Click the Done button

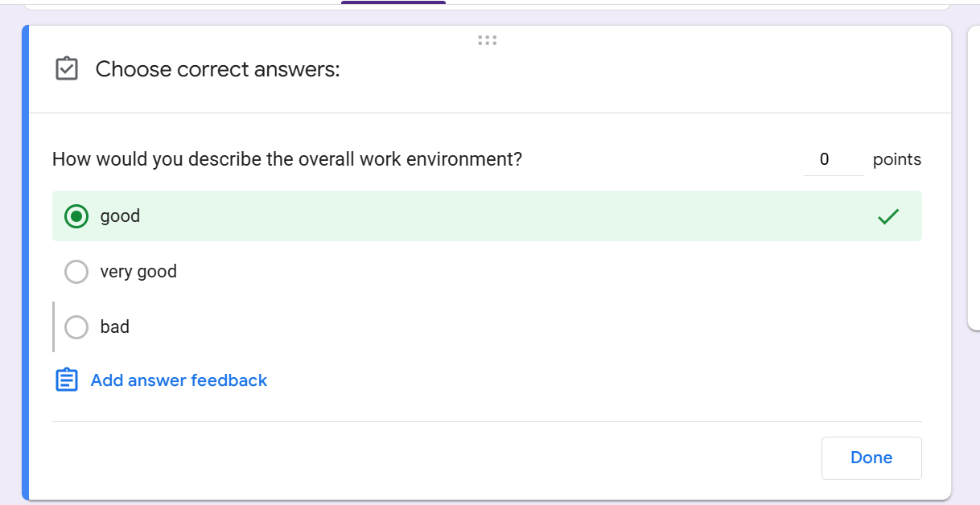pos(871,458)
